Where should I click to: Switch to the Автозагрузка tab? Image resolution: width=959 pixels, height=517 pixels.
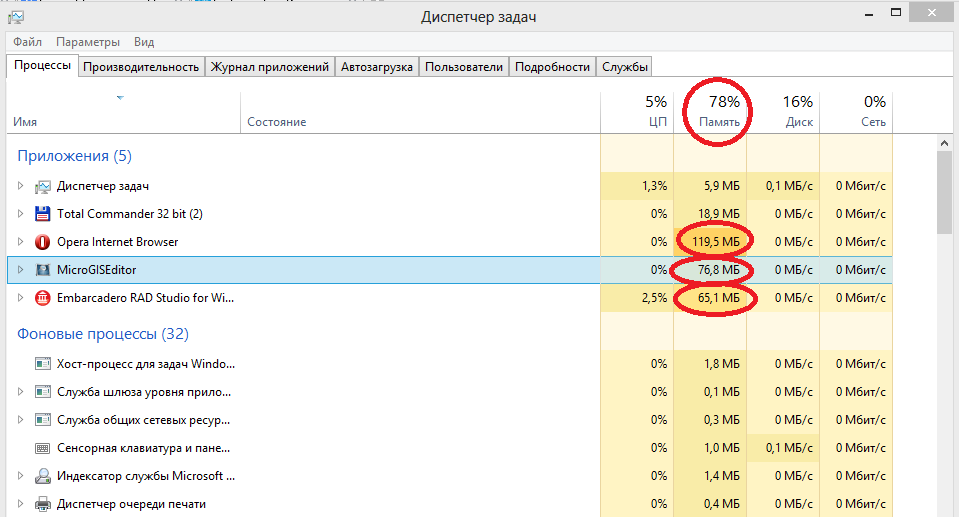377,67
